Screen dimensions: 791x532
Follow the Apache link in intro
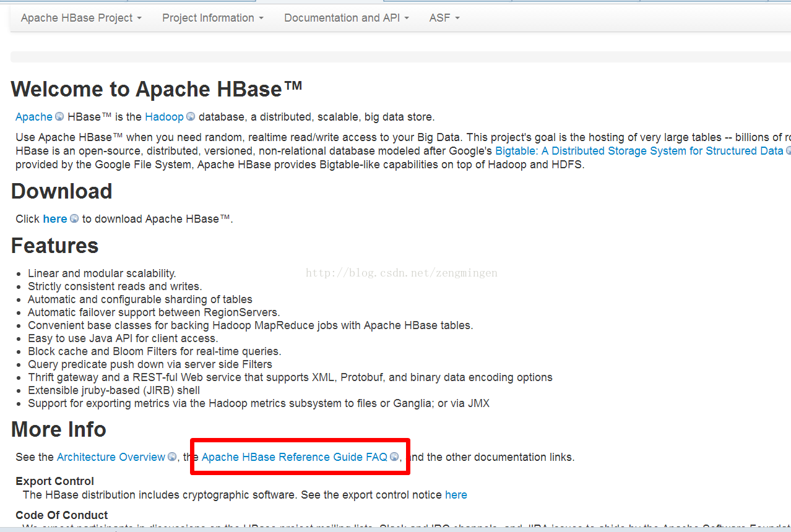click(x=34, y=117)
